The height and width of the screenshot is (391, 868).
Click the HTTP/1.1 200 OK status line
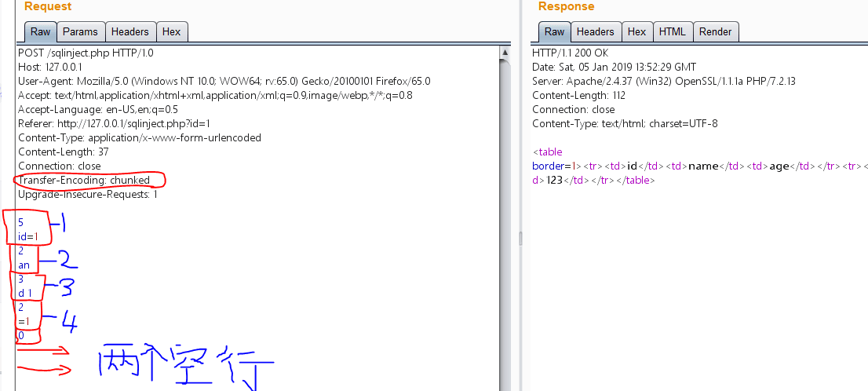pyautogui.click(x=567, y=53)
